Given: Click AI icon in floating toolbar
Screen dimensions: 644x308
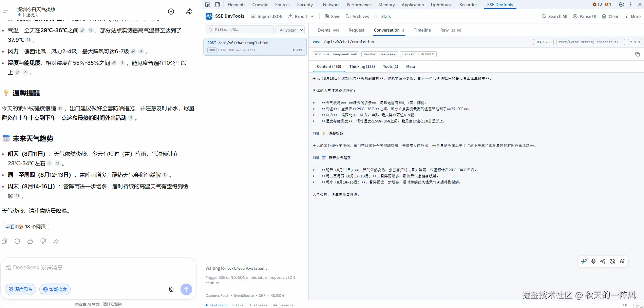Looking at the screenshot, I should click(622, 261).
